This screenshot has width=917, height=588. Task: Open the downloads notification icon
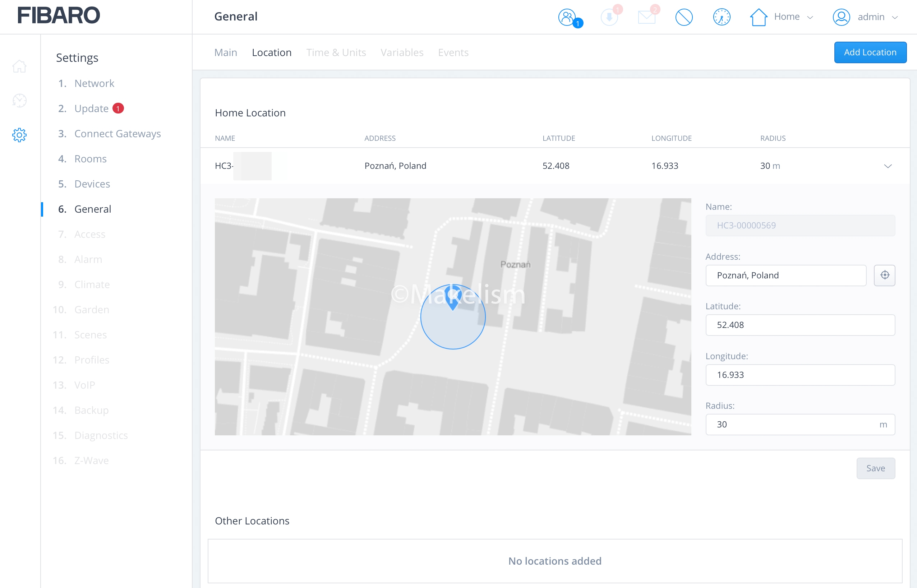609,17
